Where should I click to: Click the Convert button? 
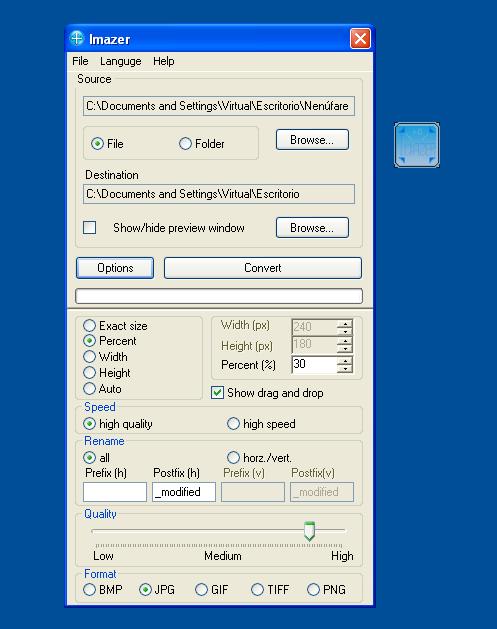pos(263,268)
